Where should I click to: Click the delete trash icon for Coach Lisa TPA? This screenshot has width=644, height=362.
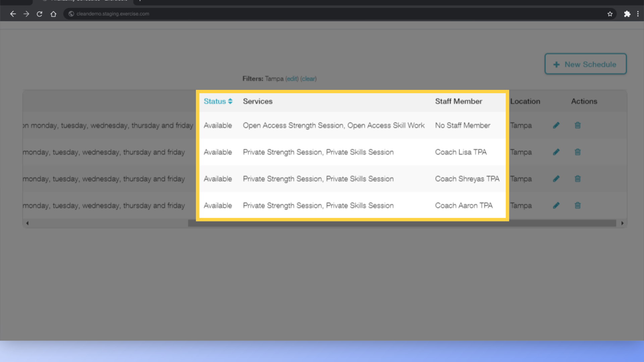tap(578, 152)
